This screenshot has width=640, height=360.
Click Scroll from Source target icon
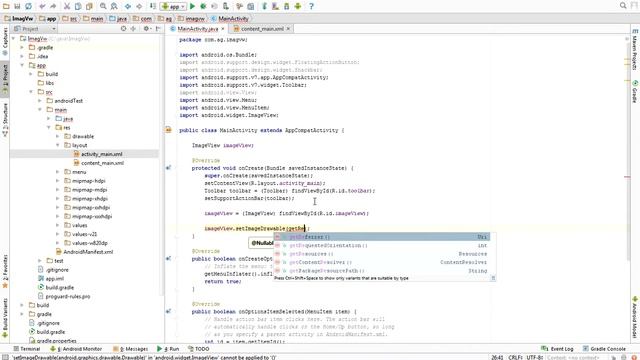124,29
